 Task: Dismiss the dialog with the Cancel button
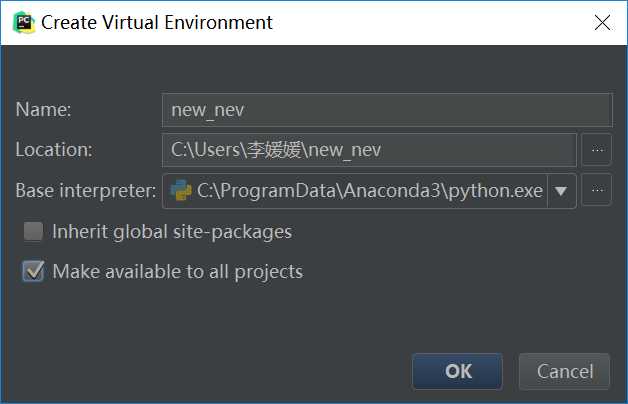(564, 371)
